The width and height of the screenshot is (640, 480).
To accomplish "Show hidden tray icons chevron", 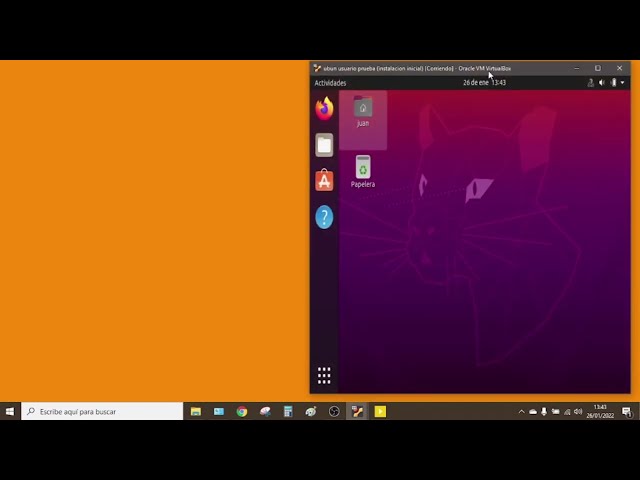I will coord(521,412).
